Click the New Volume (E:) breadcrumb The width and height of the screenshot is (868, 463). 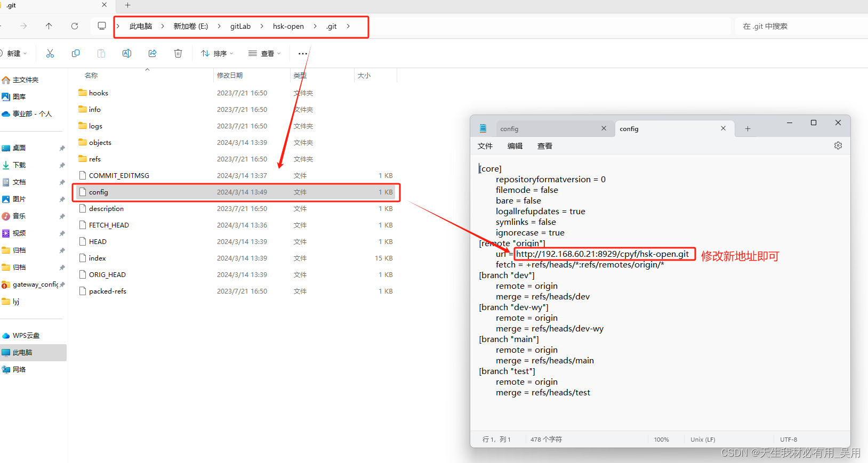(x=191, y=26)
